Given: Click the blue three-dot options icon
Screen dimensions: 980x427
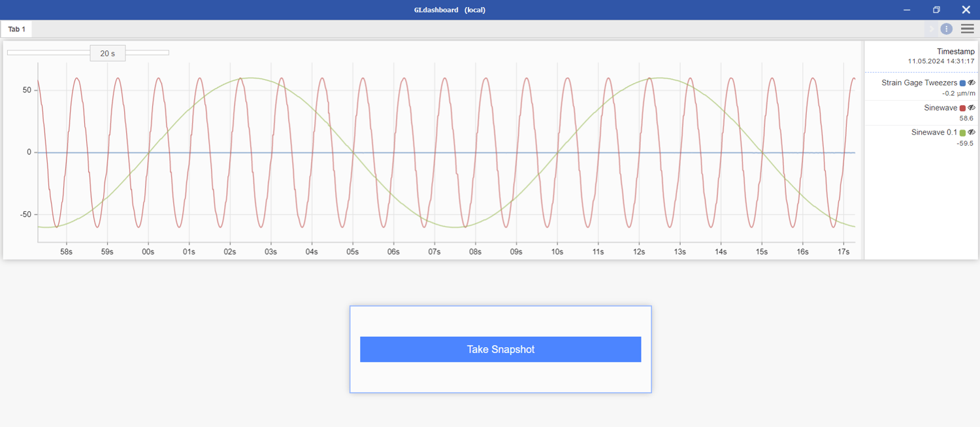Looking at the screenshot, I should [x=946, y=29].
